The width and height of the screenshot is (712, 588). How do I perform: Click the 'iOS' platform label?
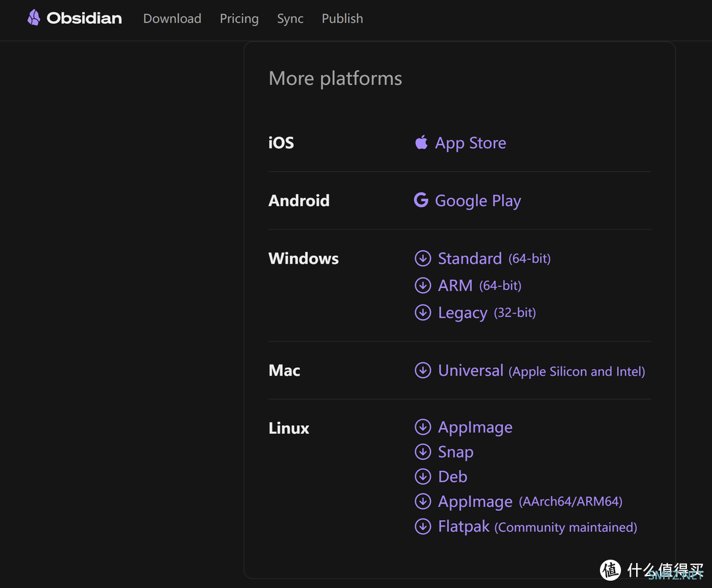[x=281, y=143]
